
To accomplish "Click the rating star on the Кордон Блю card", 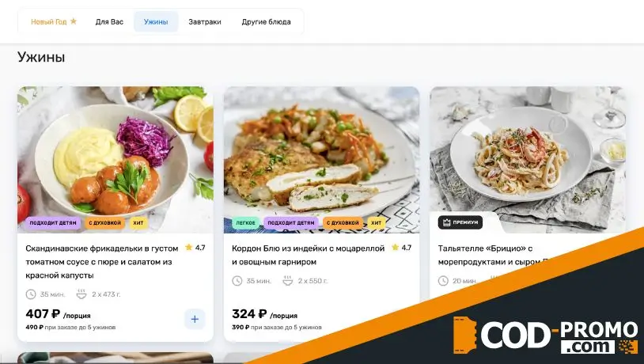I will tap(395, 248).
